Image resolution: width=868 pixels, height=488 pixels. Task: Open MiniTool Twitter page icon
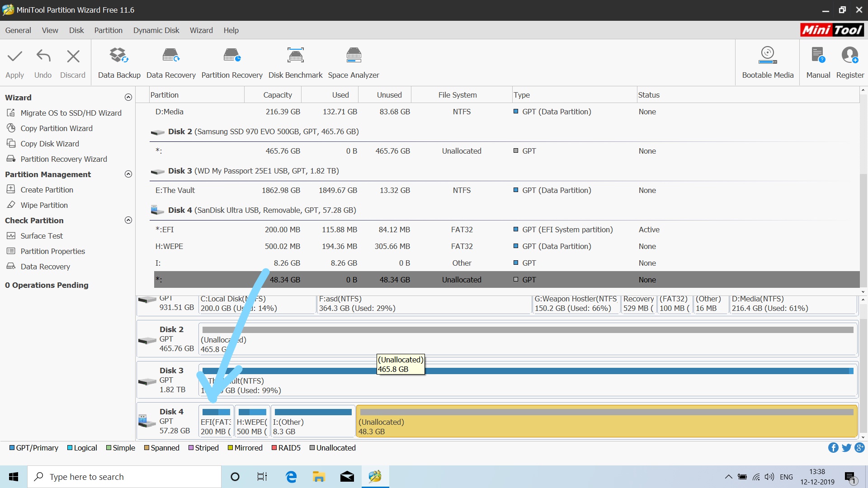tap(846, 448)
